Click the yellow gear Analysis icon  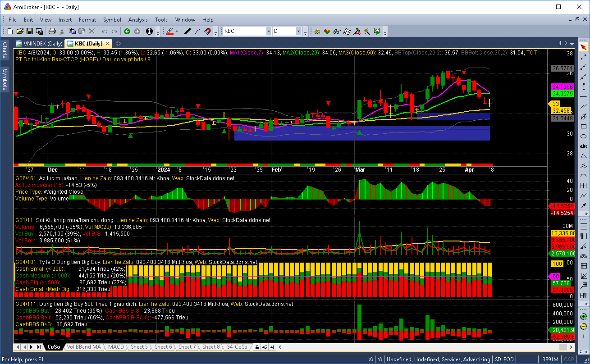[x=317, y=31]
